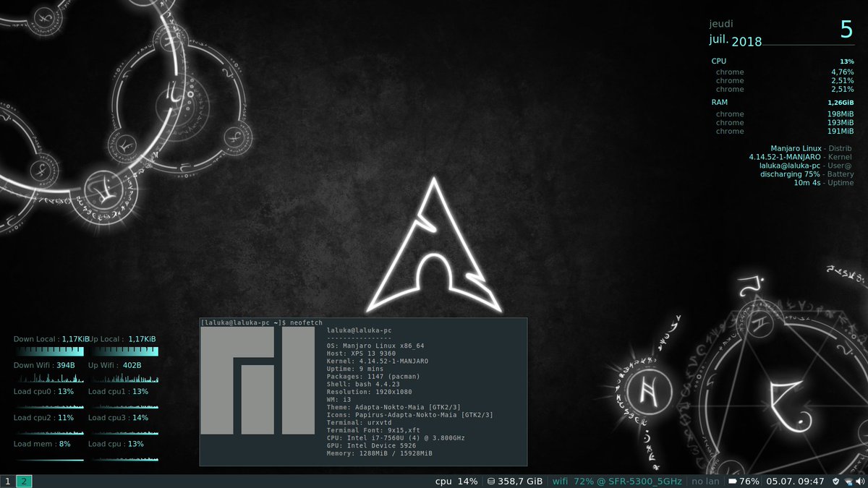This screenshot has width=868, height=488.
Task: Click the wifi fan icon in the system tray
Action: click(x=848, y=481)
